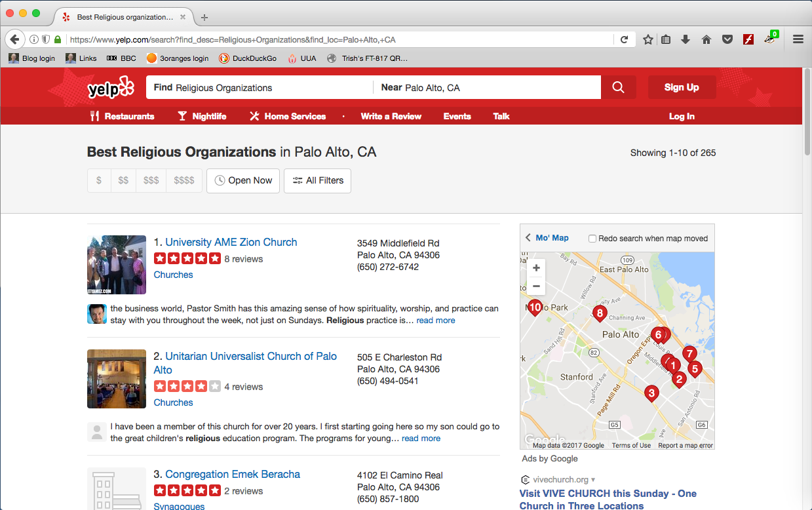Reload the page with the refresh icon

click(x=625, y=39)
